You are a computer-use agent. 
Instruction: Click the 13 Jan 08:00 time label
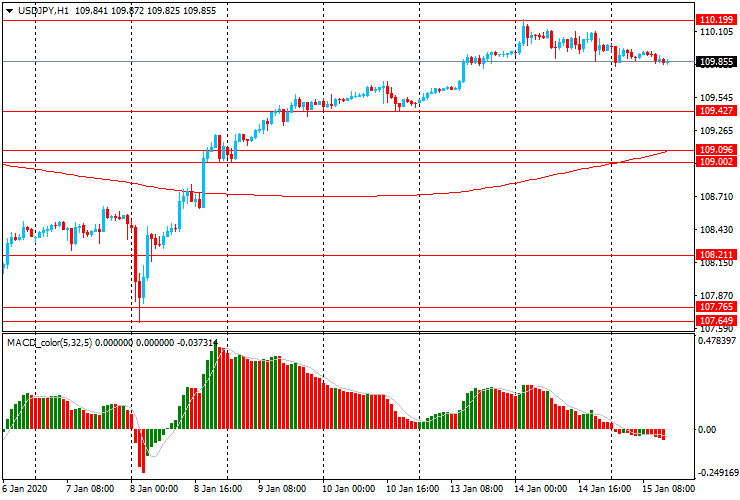point(477,489)
